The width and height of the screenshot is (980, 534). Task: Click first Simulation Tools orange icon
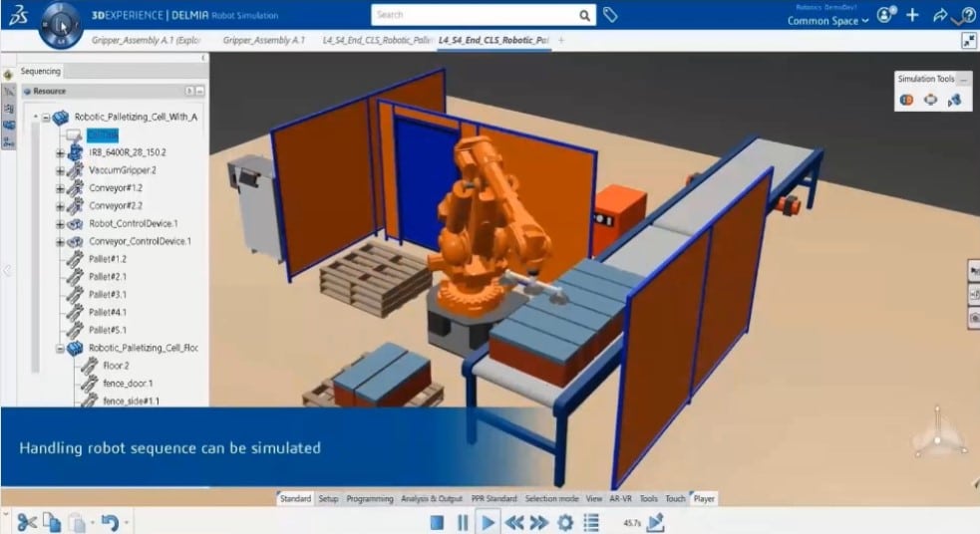[906, 100]
